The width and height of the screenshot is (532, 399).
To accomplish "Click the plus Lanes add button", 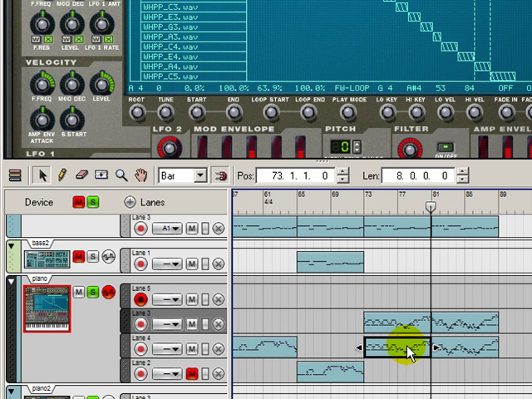I will click(x=130, y=202).
